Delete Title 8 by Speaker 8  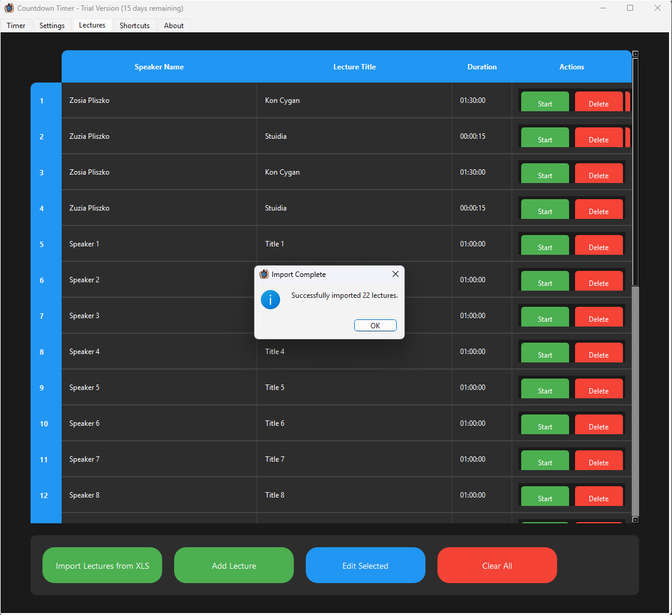point(598,497)
